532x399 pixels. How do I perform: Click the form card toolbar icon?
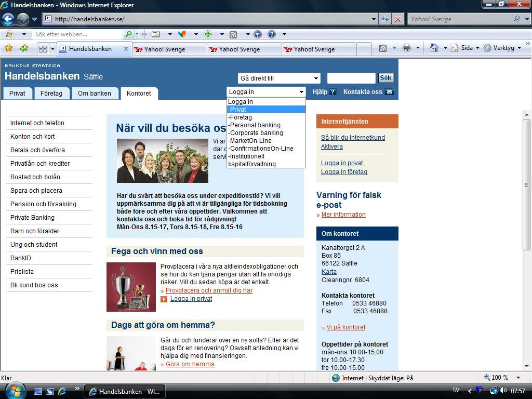156,34
